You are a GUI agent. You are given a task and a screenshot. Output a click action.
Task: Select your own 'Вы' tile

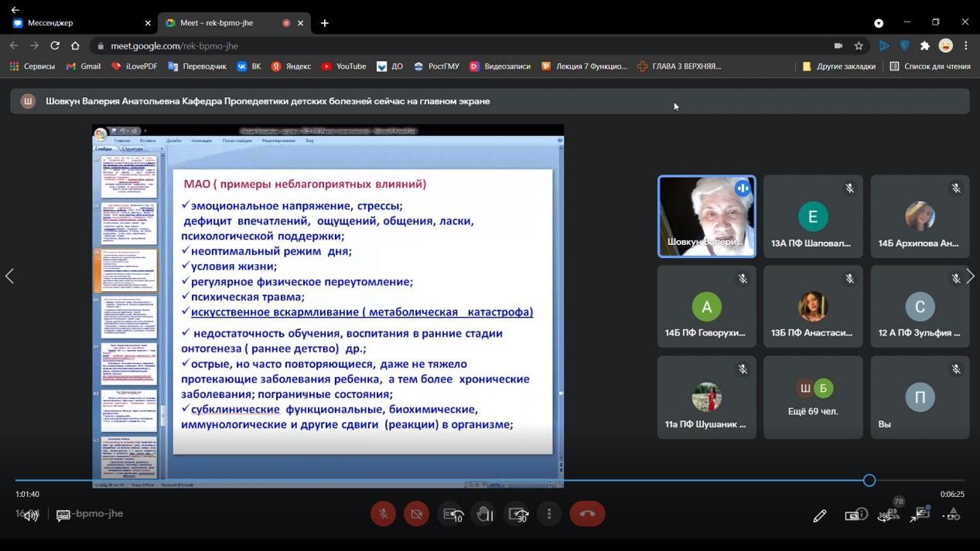click(920, 397)
